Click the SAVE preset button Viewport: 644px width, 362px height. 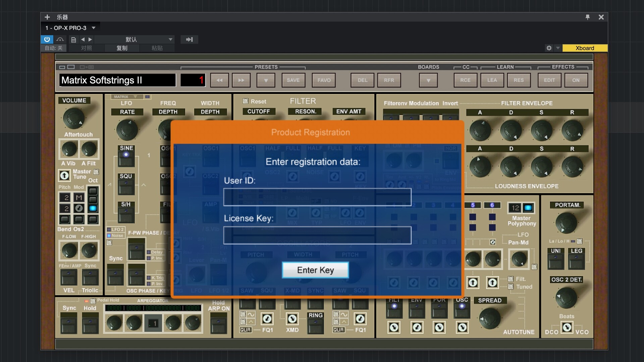tap(293, 80)
